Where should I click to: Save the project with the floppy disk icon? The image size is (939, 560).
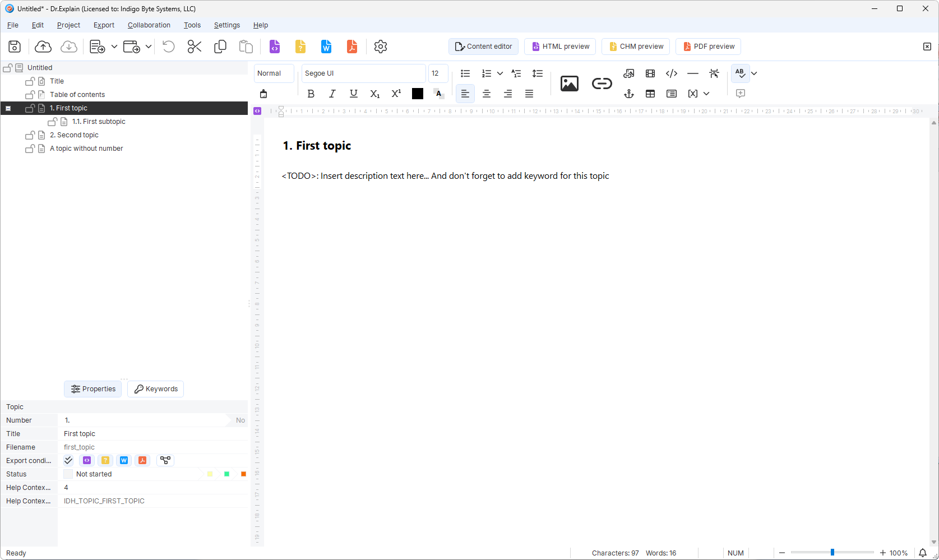[15, 47]
